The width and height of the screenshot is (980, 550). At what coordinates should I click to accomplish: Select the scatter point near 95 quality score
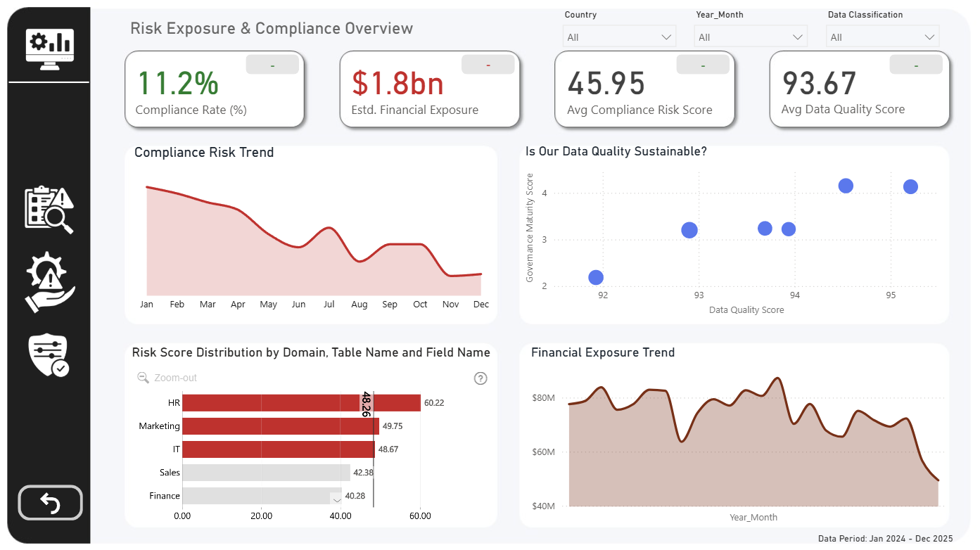pyautogui.click(x=910, y=186)
